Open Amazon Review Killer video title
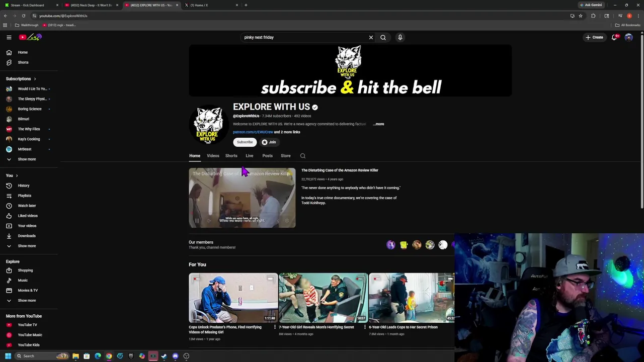The height and width of the screenshot is (362, 644). (x=340, y=170)
